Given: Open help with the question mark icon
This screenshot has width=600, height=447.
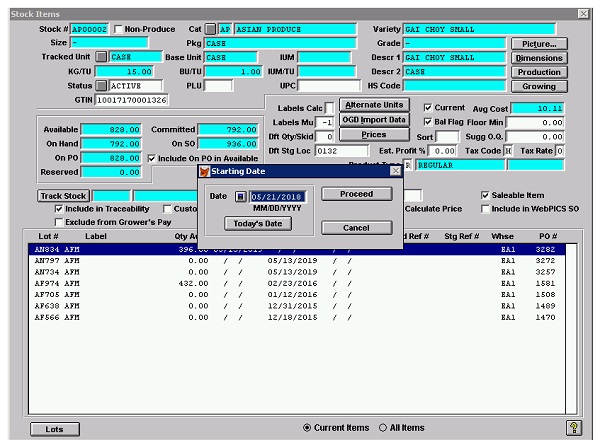Looking at the screenshot, I should [575, 428].
